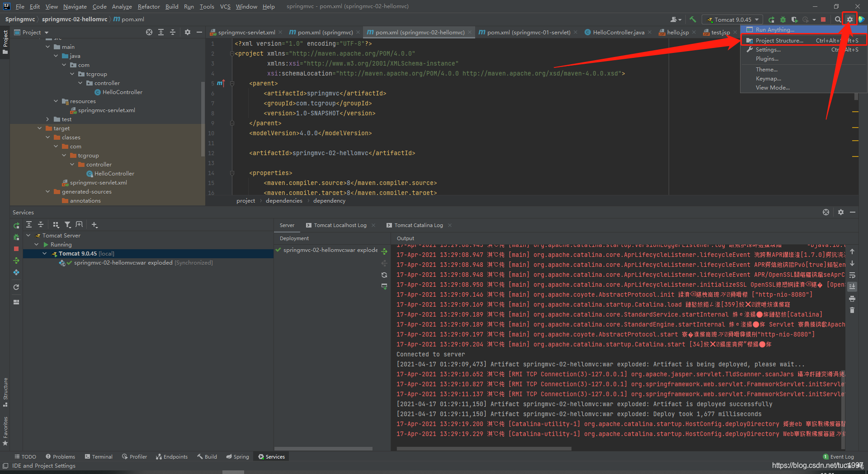Click Group By icon in Services toolbar
Image resolution: width=868 pixels, height=474 pixels.
[x=56, y=225]
